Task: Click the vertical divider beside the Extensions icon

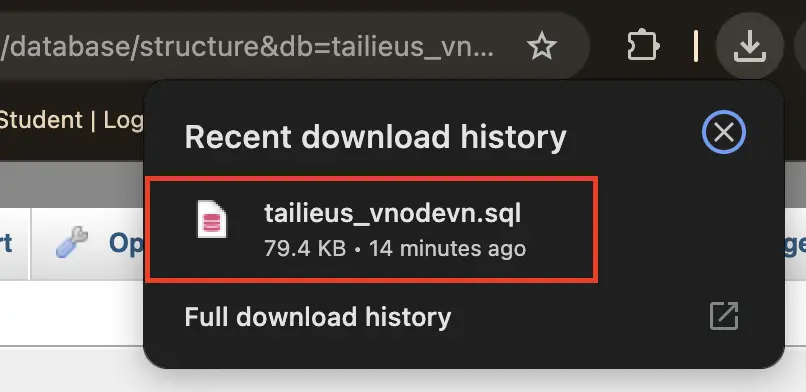Action: click(x=696, y=46)
